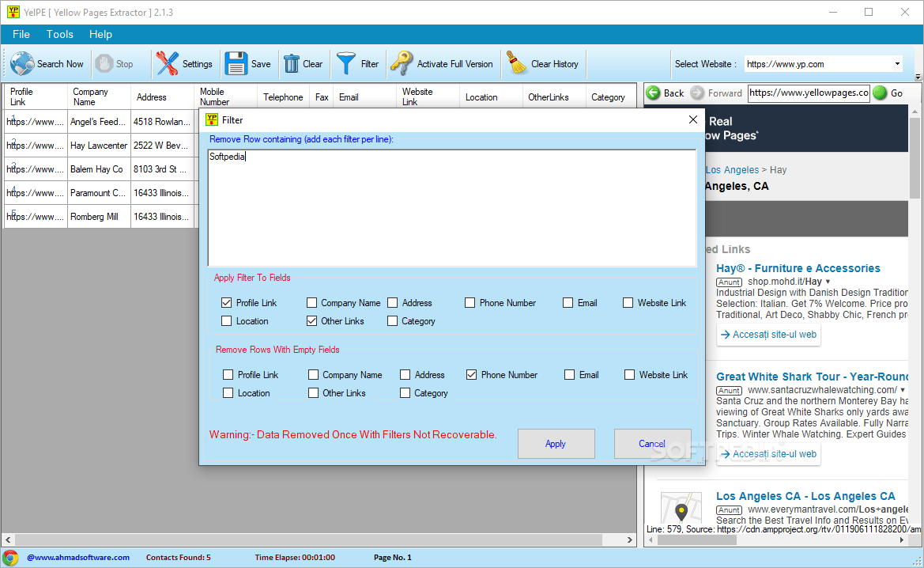Click the Back navigation arrow
This screenshot has height=568, width=924.
654,93
